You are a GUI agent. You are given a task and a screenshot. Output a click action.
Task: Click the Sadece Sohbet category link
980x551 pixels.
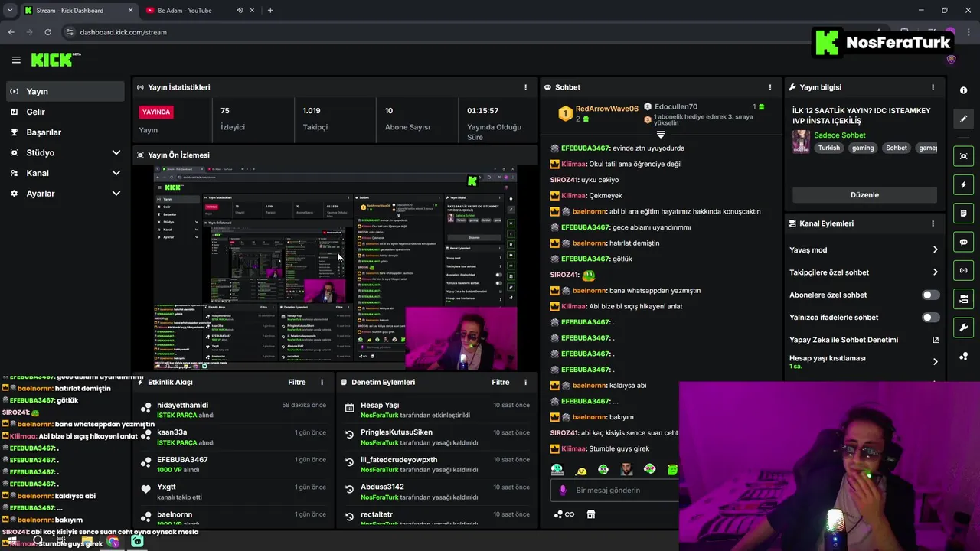840,135
